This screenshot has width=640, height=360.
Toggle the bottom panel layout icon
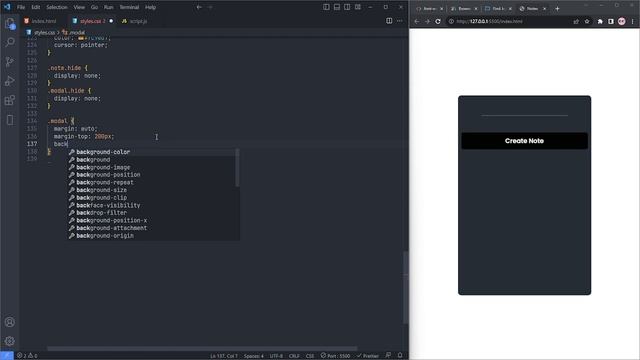[x=337, y=7]
